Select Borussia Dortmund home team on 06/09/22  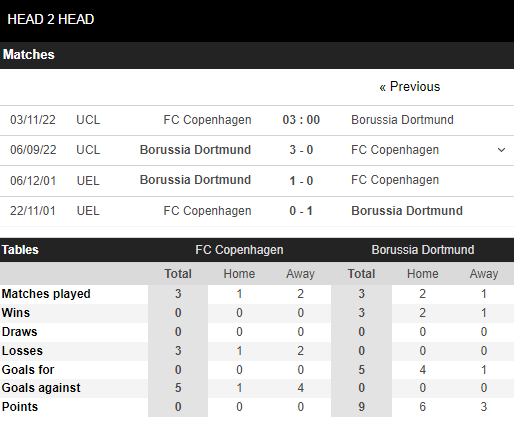195,150
